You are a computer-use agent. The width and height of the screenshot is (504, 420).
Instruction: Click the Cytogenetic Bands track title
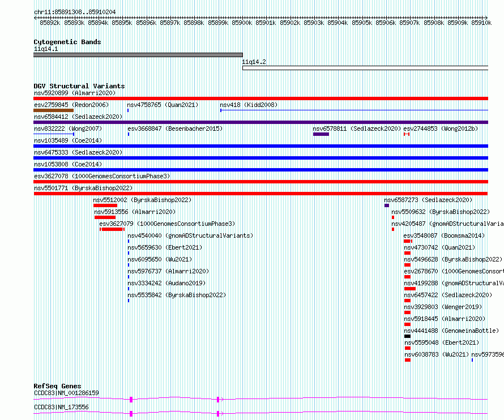click(67, 42)
